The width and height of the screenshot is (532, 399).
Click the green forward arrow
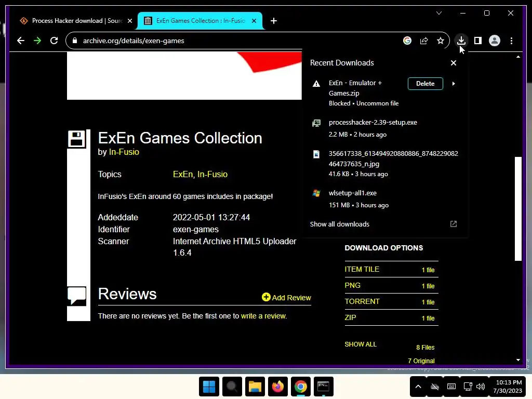click(x=37, y=41)
